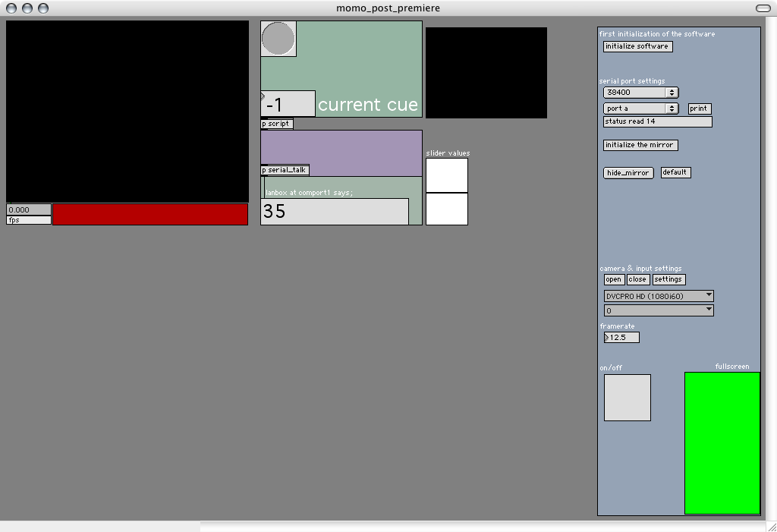777x532 pixels.
Task: Click the default button
Action: pyautogui.click(x=675, y=172)
